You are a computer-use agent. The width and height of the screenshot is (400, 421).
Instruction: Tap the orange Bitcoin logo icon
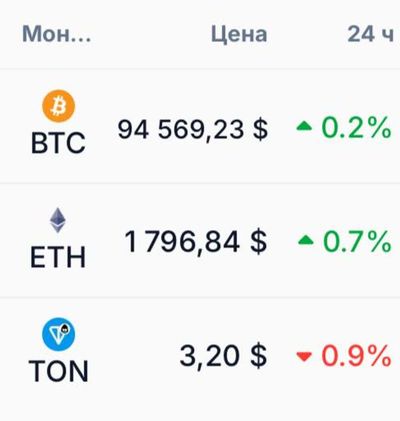point(58,106)
